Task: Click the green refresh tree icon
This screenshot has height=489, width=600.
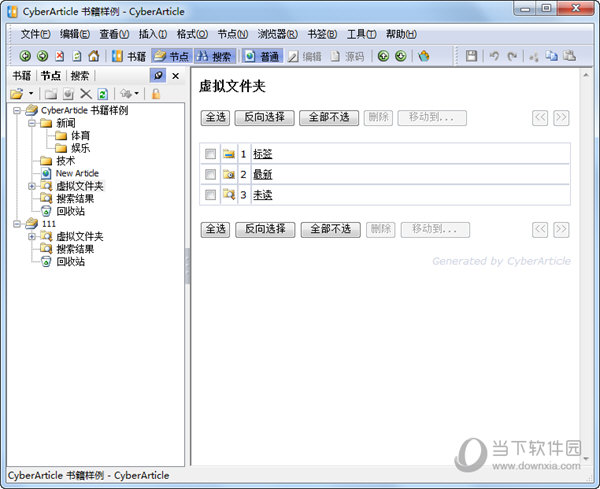Action: [103, 93]
